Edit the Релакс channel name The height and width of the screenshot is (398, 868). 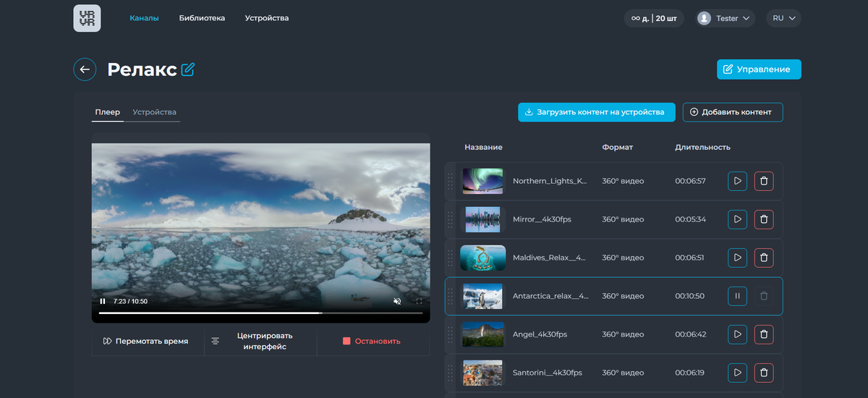188,69
